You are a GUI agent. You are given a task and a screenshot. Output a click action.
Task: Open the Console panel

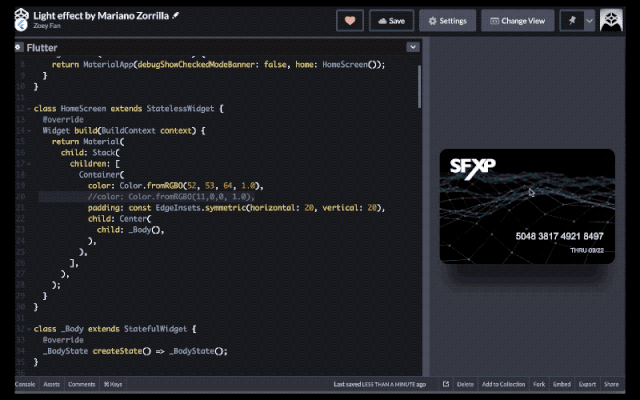point(26,384)
